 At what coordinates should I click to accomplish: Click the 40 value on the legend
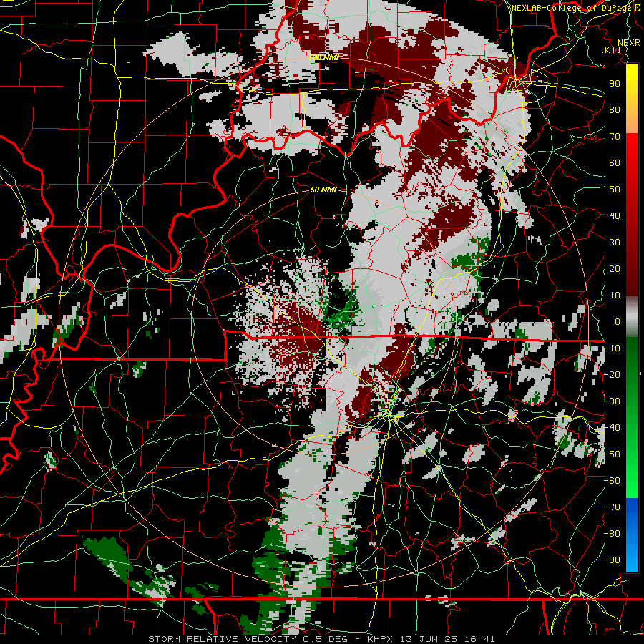tap(615, 215)
